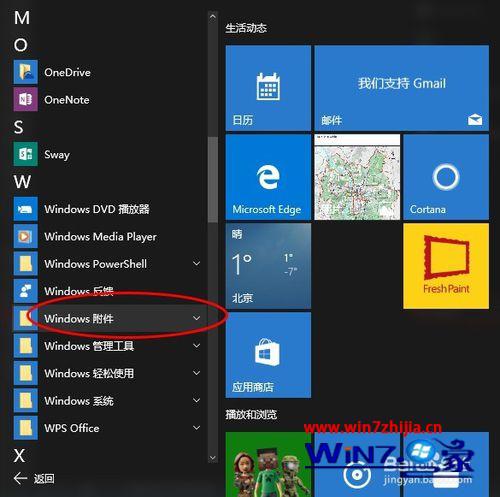Click the Windows DVD player icon
The height and width of the screenshot is (497, 500).
[26, 209]
